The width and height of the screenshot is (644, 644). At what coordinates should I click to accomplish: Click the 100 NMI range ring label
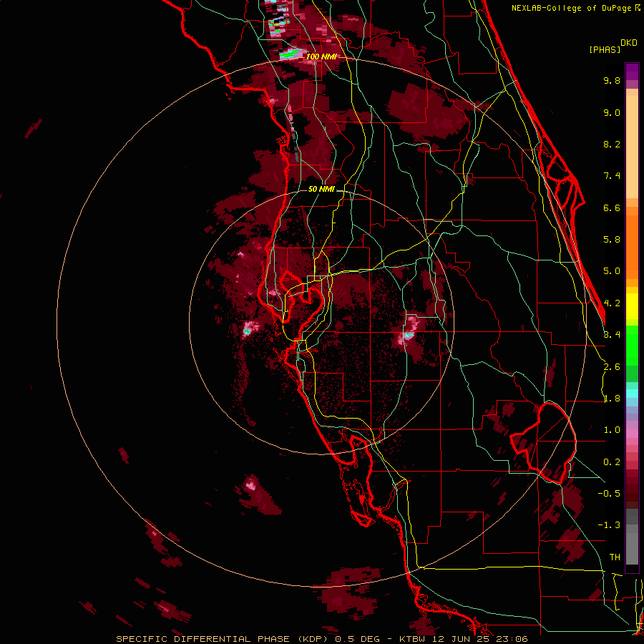coord(321,57)
